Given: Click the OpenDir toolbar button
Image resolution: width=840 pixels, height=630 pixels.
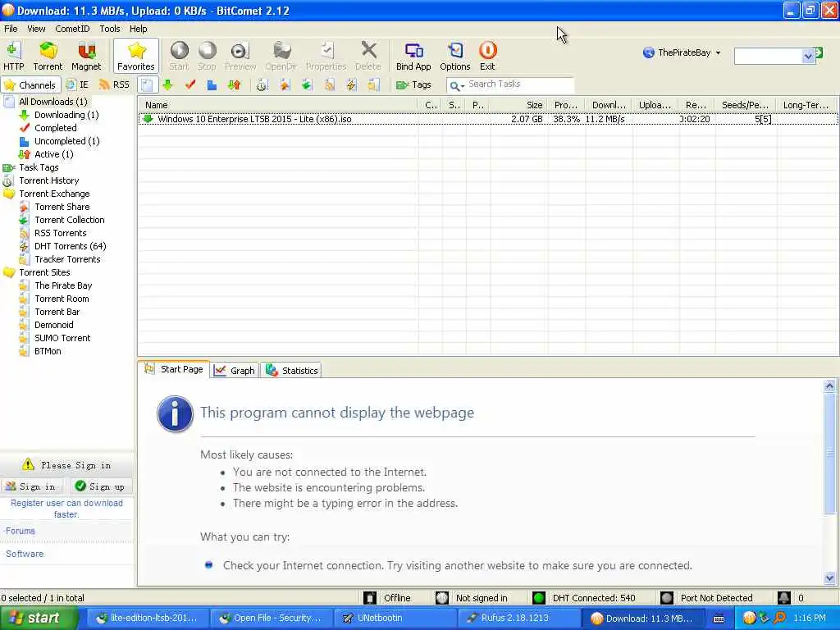Looking at the screenshot, I should pos(281,57).
